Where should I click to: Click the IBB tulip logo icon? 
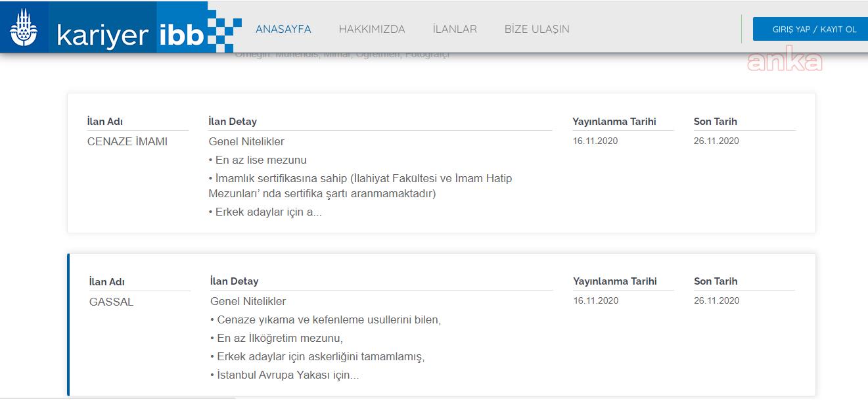24,28
